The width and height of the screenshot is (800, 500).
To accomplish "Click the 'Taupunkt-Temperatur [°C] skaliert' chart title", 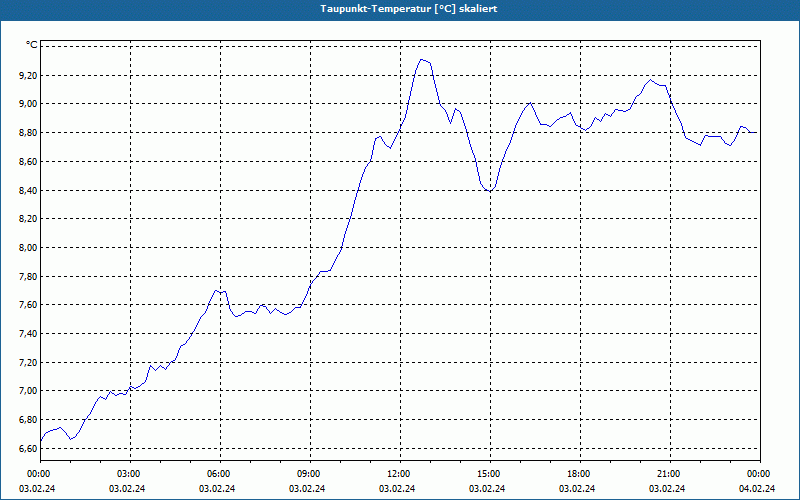I will (x=409, y=9).
